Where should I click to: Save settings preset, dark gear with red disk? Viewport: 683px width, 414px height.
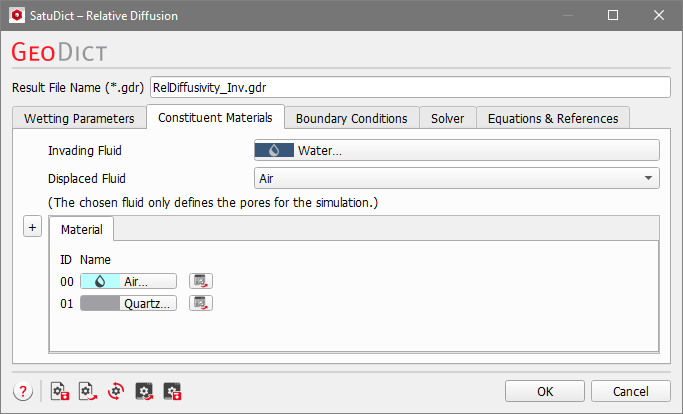click(172, 391)
